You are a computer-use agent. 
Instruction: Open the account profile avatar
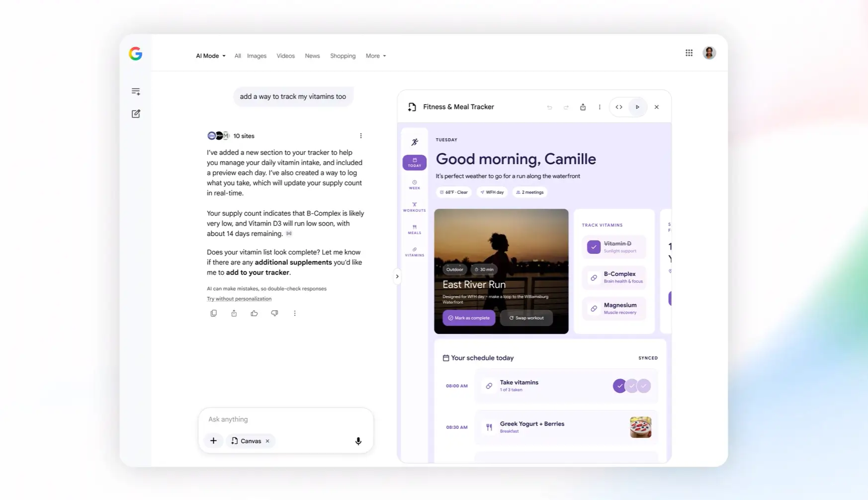pos(709,53)
